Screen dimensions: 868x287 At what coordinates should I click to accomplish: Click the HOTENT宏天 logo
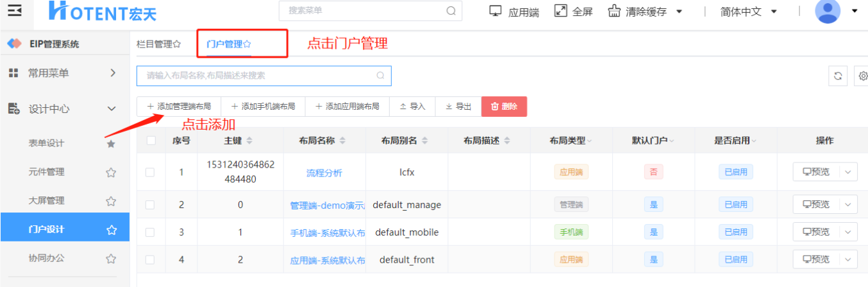pos(103,10)
